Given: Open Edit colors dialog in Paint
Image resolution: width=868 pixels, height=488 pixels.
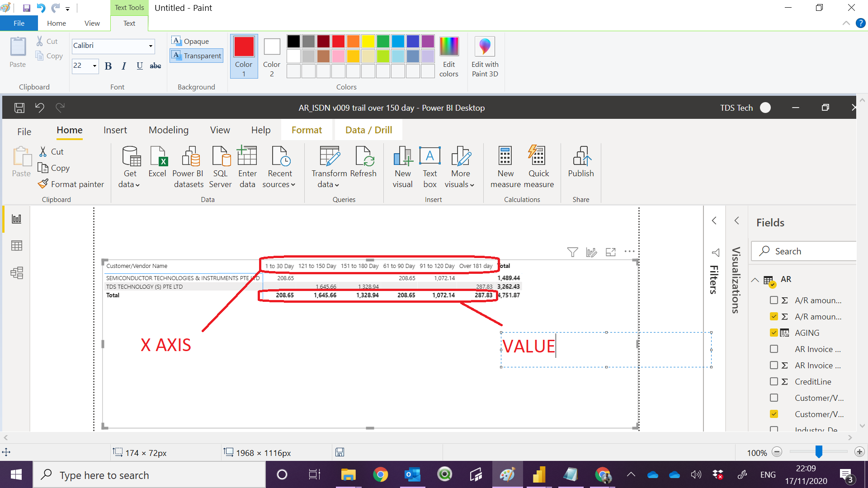Looking at the screenshot, I should 449,57.
